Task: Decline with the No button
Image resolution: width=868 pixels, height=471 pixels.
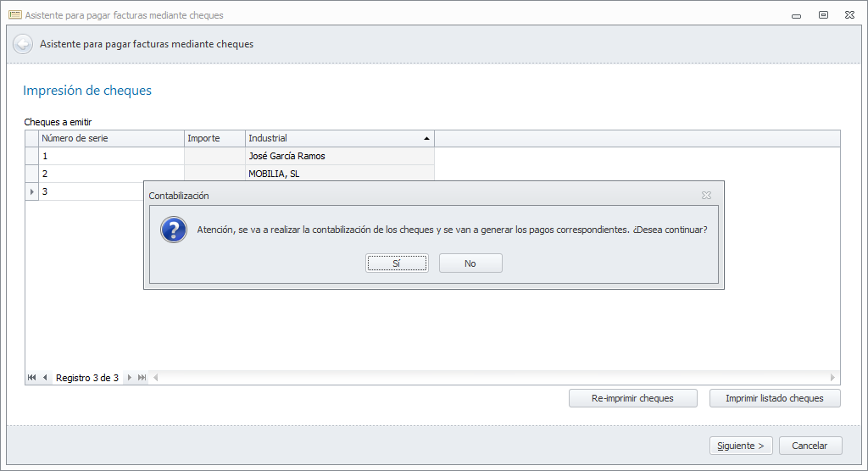Action: [470, 263]
